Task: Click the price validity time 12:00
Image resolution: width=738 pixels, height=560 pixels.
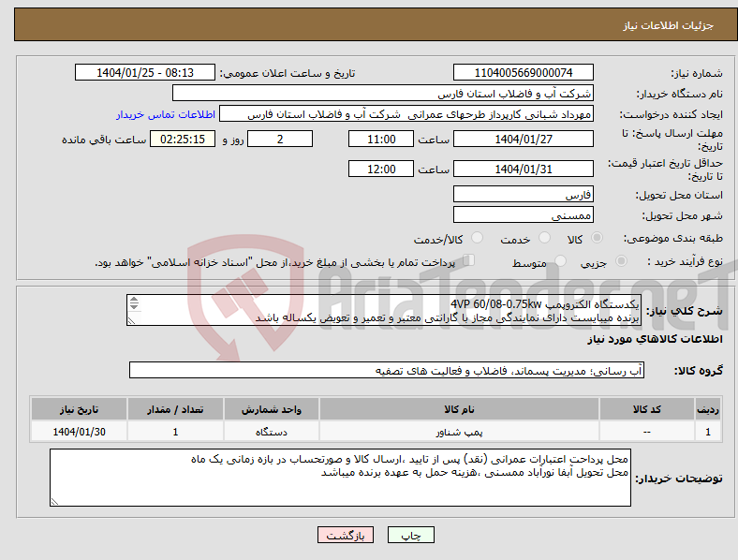Action: 381,169
